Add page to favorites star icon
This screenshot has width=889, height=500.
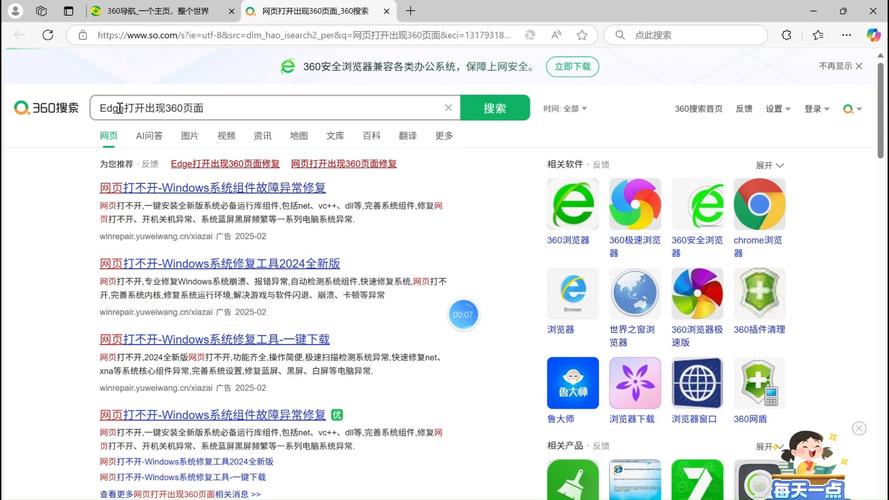582,35
